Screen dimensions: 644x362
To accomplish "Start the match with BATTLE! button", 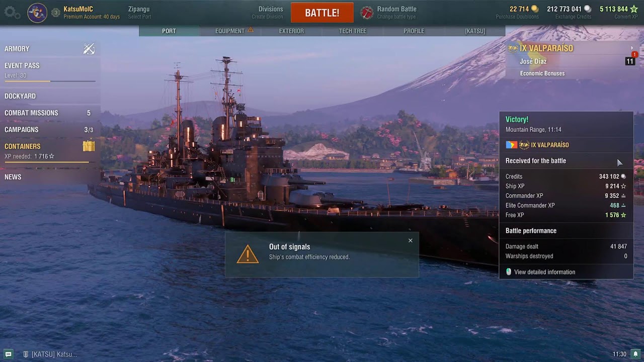I will [x=322, y=13].
